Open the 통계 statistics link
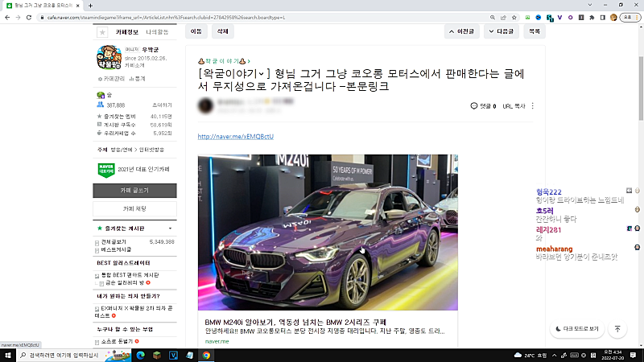The width and height of the screenshot is (644, 362). 137,79
